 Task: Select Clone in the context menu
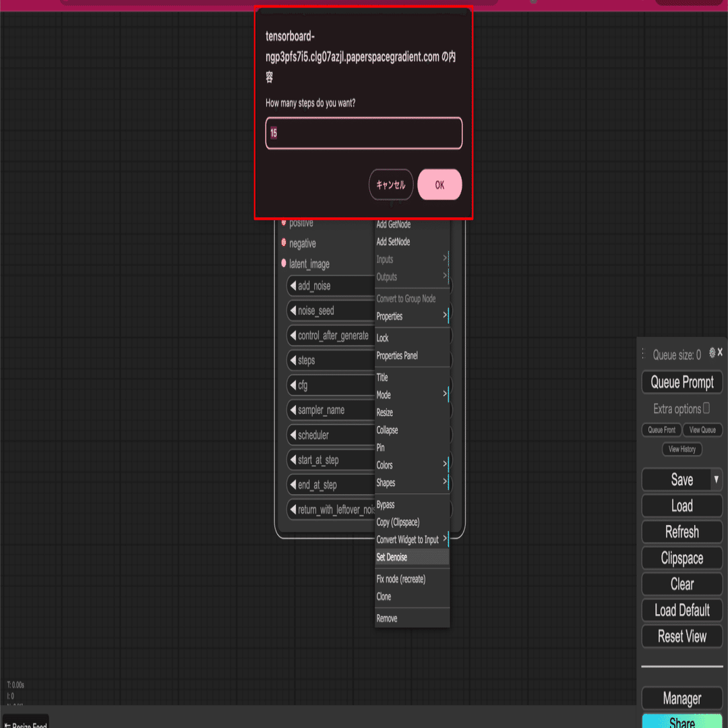412,597
